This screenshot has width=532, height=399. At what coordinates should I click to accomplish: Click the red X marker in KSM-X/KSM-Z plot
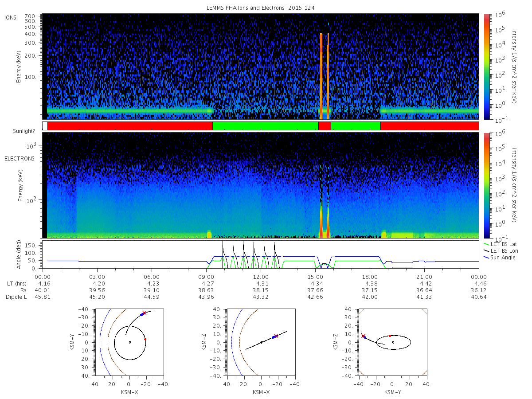(276, 336)
